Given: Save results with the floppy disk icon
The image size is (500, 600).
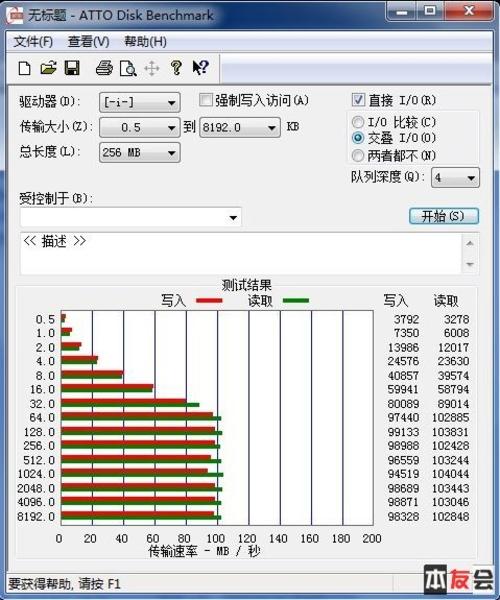Looking at the screenshot, I should [x=72, y=68].
